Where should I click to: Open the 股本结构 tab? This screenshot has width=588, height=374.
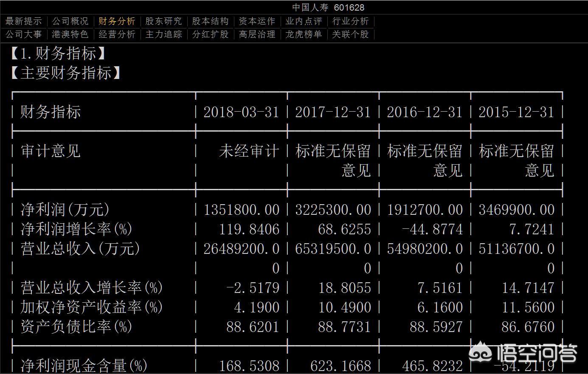pyautogui.click(x=210, y=21)
